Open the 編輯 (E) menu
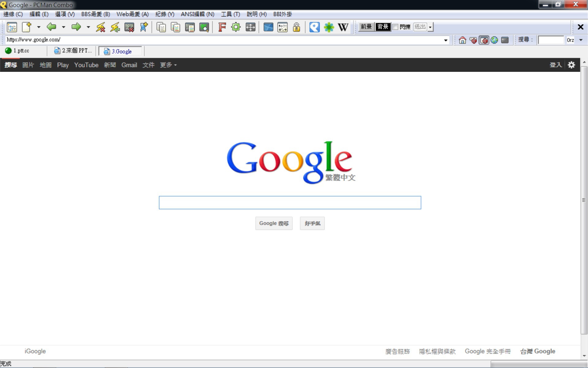 point(39,14)
